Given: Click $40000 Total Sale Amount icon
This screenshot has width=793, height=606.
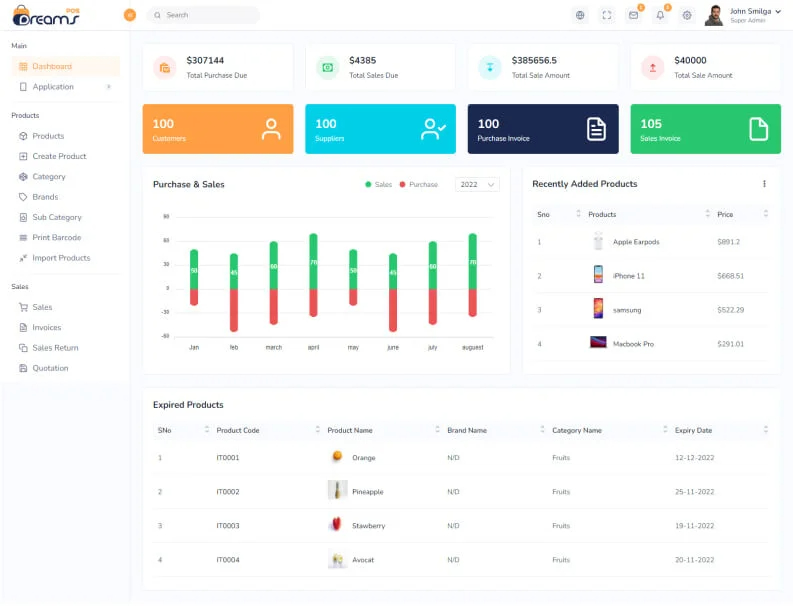Looking at the screenshot, I should click(653, 68).
